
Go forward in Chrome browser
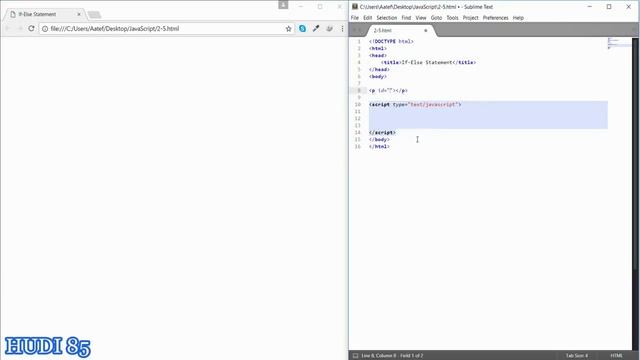click(x=19, y=29)
